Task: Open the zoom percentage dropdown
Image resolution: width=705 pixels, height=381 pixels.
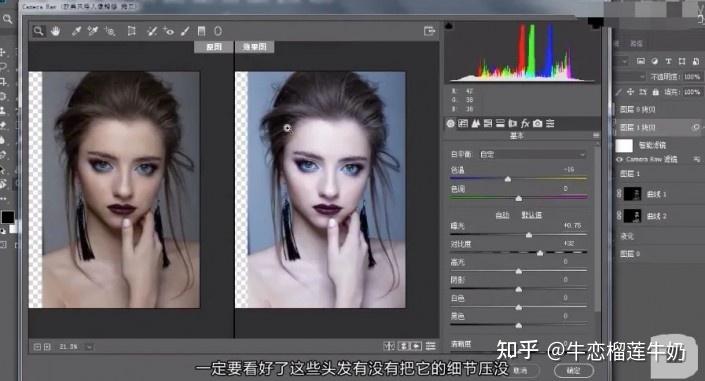Action: pyautogui.click(x=89, y=347)
